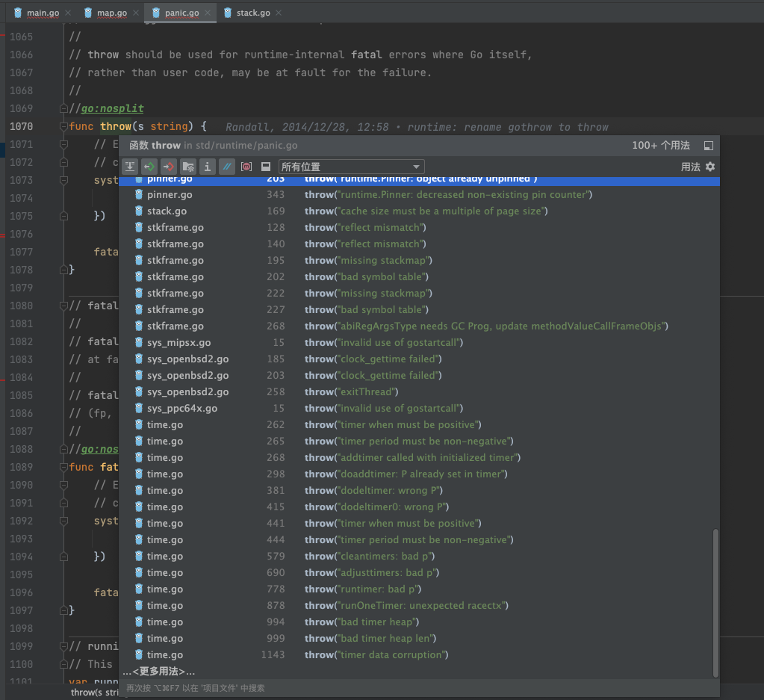Click the stack.go tab's Go file icon
The width and height of the screenshot is (764, 700).
[228, 13]
